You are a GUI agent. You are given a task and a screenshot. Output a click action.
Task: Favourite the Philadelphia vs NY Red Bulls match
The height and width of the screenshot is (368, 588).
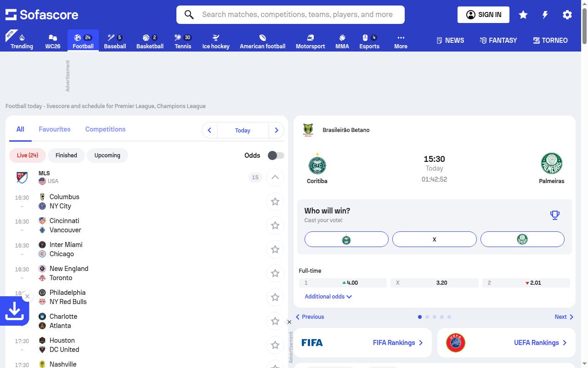click(275, 297)
